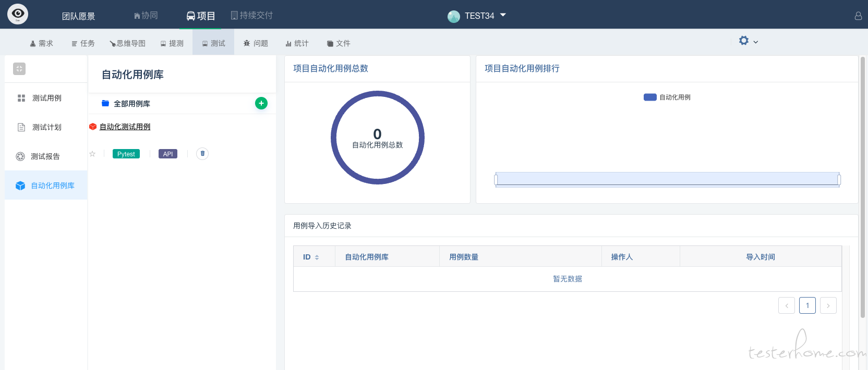Viewport: 868px width, 370px height.
Task: Click the red cube library icon
Action: (x=93, y=127)
